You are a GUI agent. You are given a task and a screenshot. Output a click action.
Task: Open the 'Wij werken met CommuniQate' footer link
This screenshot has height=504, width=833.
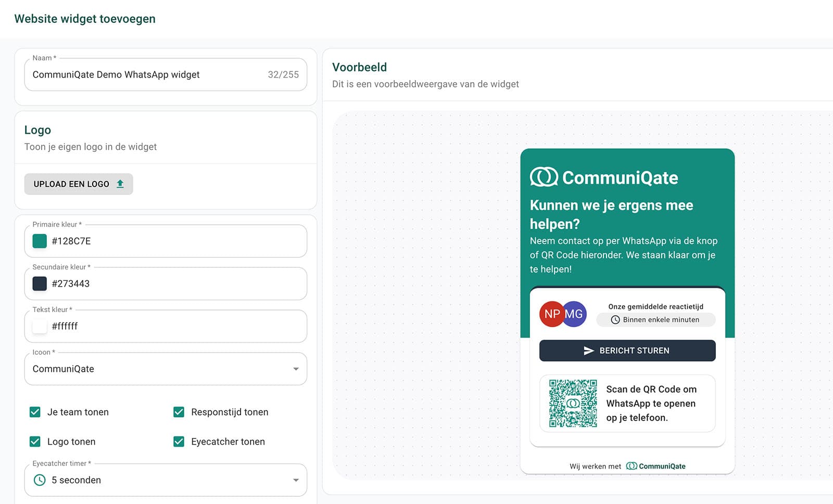tap(627, 466)
